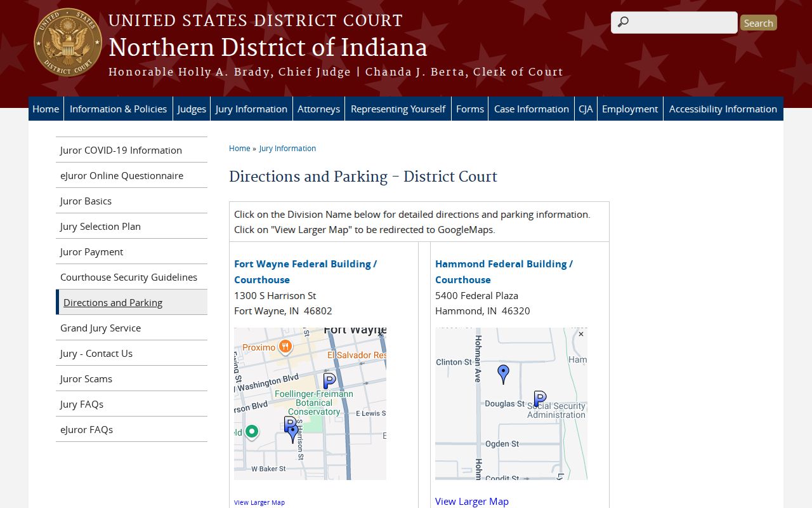Open the Information & Policies menu

(x=119, y=109)
